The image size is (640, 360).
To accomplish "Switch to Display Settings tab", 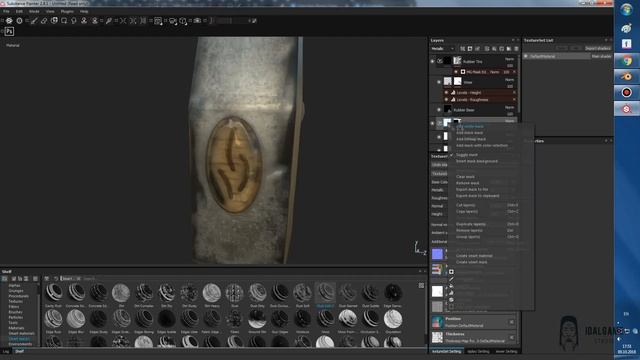I will click(478, 351).
